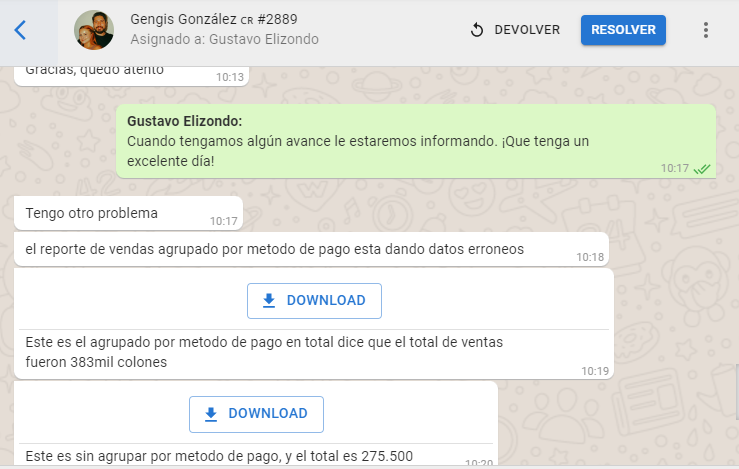Click the caption mentioning total 275.500
The width and height of the screenshot is (739, 469).
tap(219, 457)
